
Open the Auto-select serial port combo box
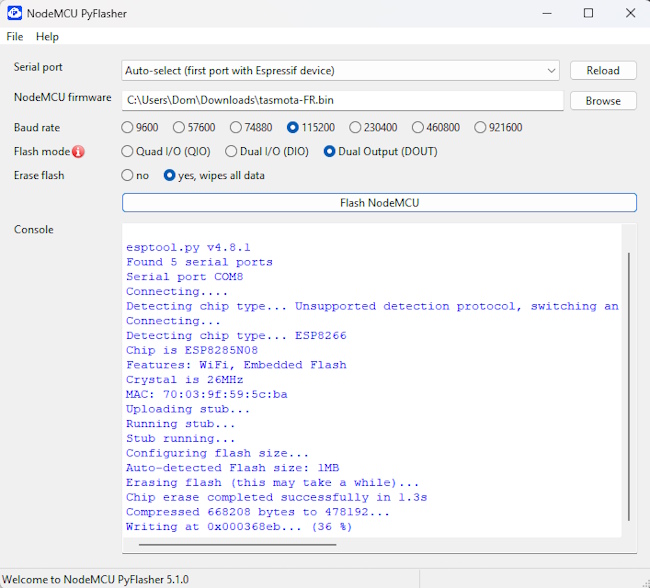[x=340, y=70]
